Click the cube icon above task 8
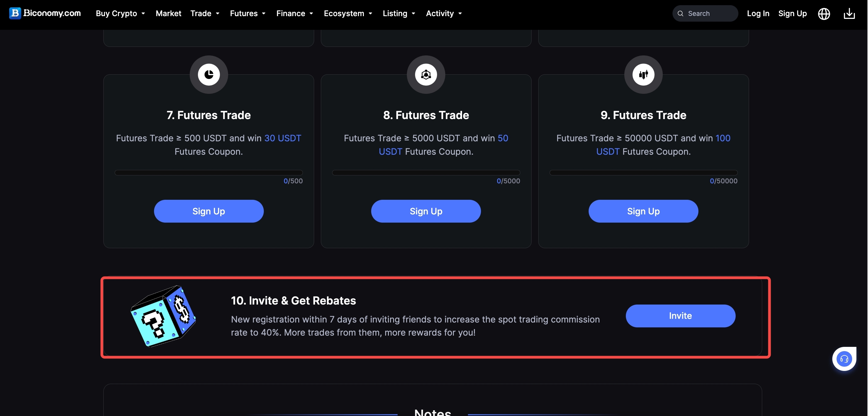Image resolution: width=868 pixels, height=416 pixels. [426, 74]
